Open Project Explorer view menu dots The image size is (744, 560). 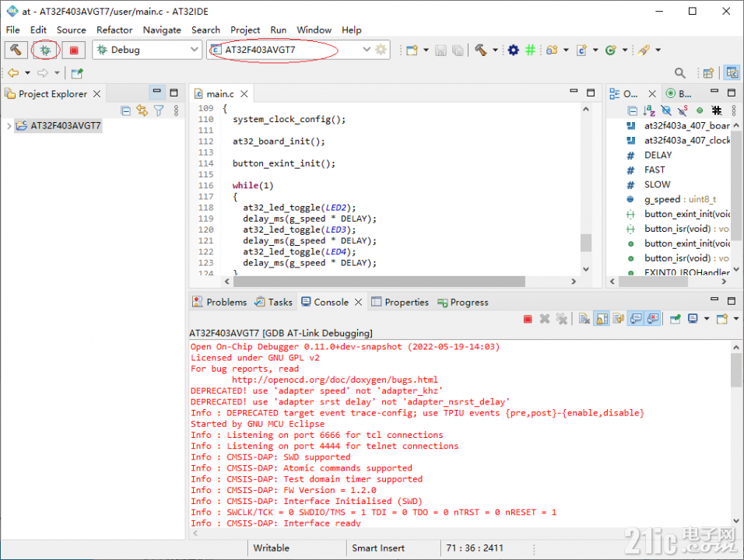pyautogui.click(x=176, y=111)
